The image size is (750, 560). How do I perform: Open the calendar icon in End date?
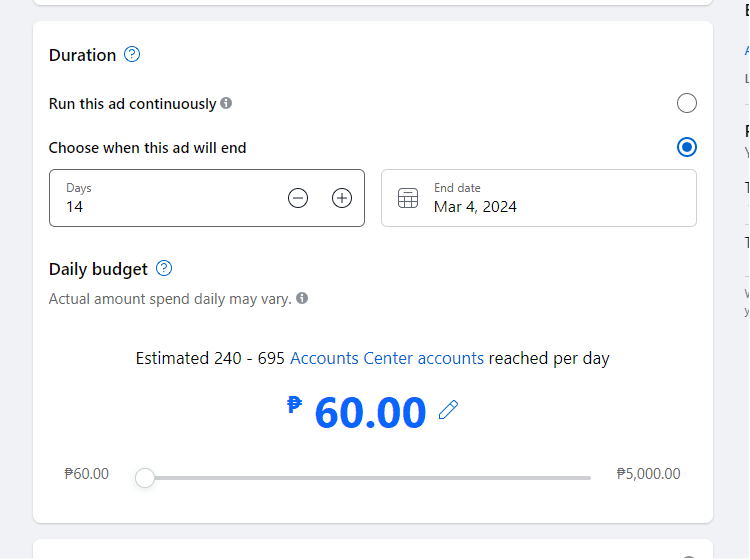pyautogui.click(x=408, y=198)
